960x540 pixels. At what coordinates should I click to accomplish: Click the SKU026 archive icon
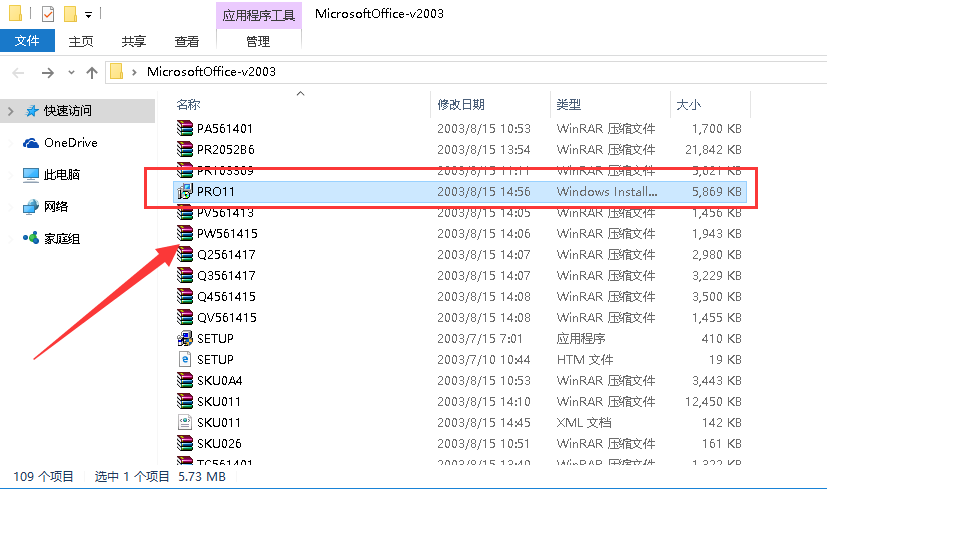tap(185, 443)
